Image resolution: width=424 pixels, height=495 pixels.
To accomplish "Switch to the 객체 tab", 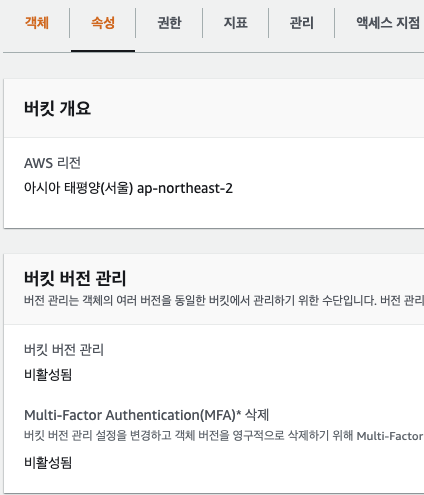I will click(x=37, y=23).
